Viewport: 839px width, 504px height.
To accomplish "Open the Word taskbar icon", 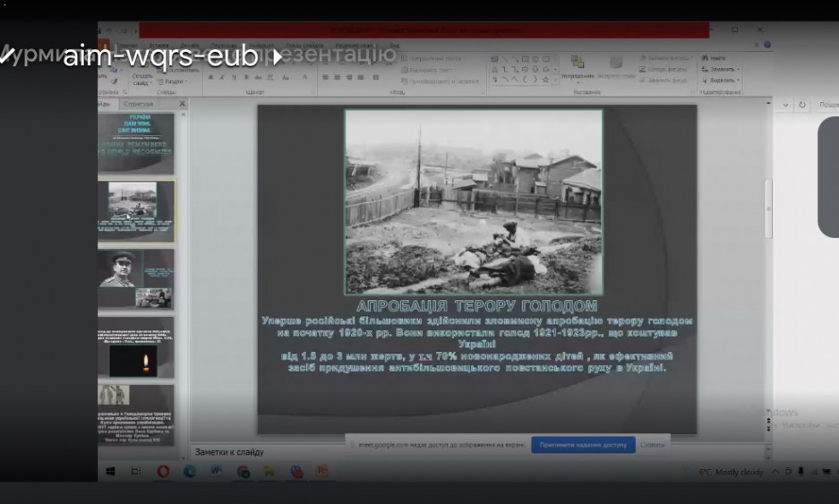I will [216, 472].
